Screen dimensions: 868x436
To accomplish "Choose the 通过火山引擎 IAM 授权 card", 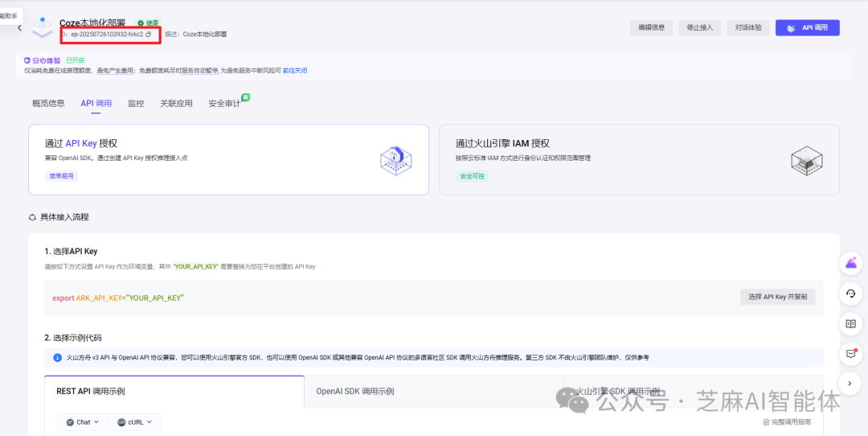I will point(639,159).
